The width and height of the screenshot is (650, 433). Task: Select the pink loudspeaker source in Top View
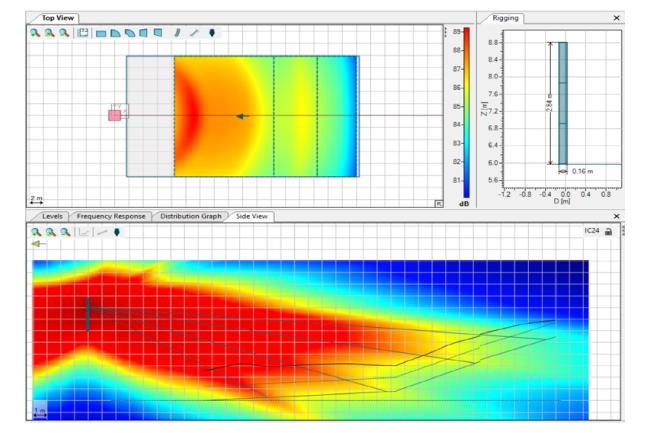coord(115,115)
